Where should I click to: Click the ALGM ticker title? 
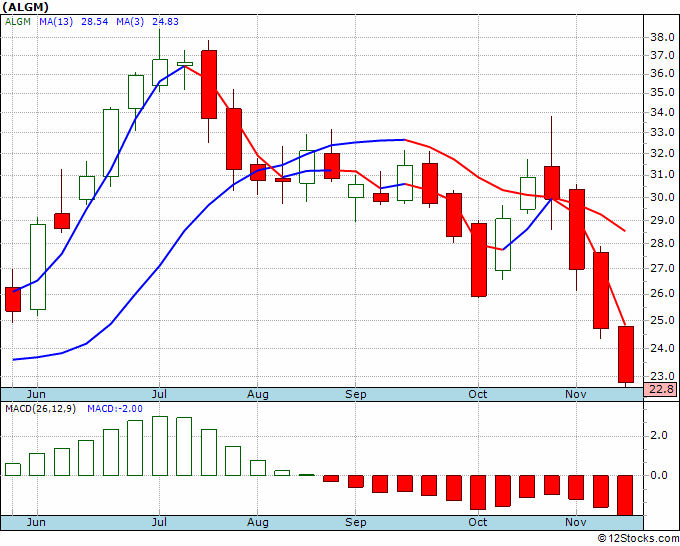pos(25,7)
